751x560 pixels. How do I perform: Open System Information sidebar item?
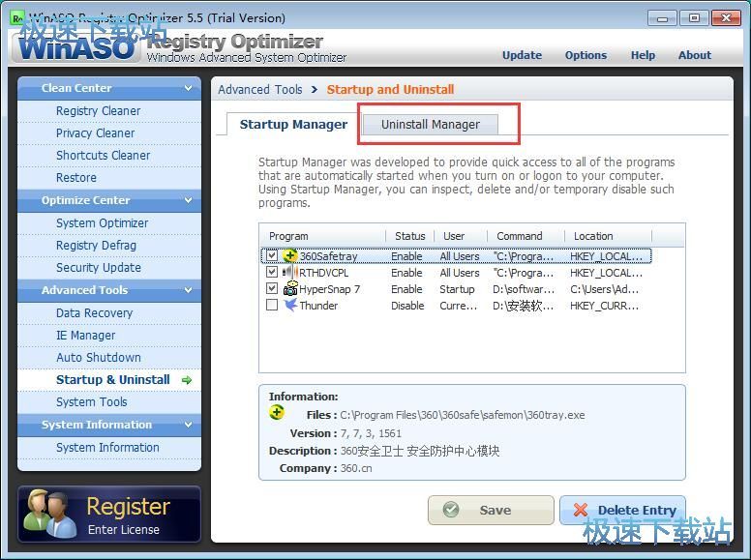point(107,448)
